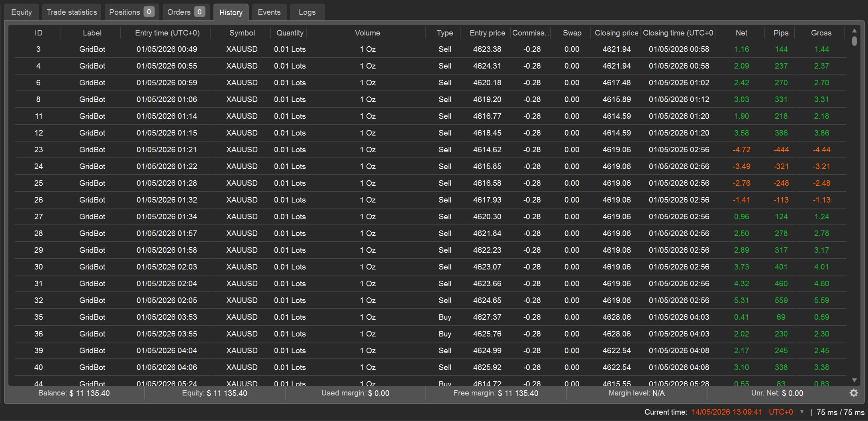Screen dimensions: 868x421
Task: Sort by the Gross column header
Action: tap(821, 33)
